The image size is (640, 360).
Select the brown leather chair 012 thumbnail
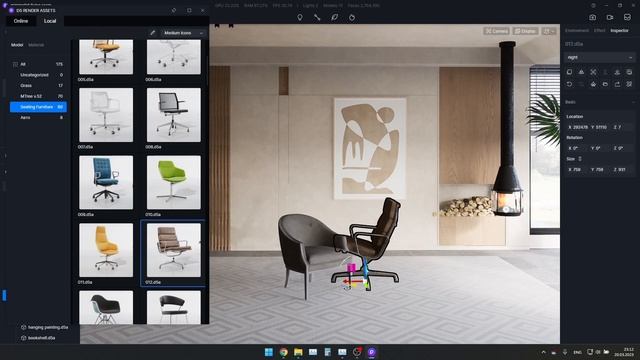(x=173, y=250)
